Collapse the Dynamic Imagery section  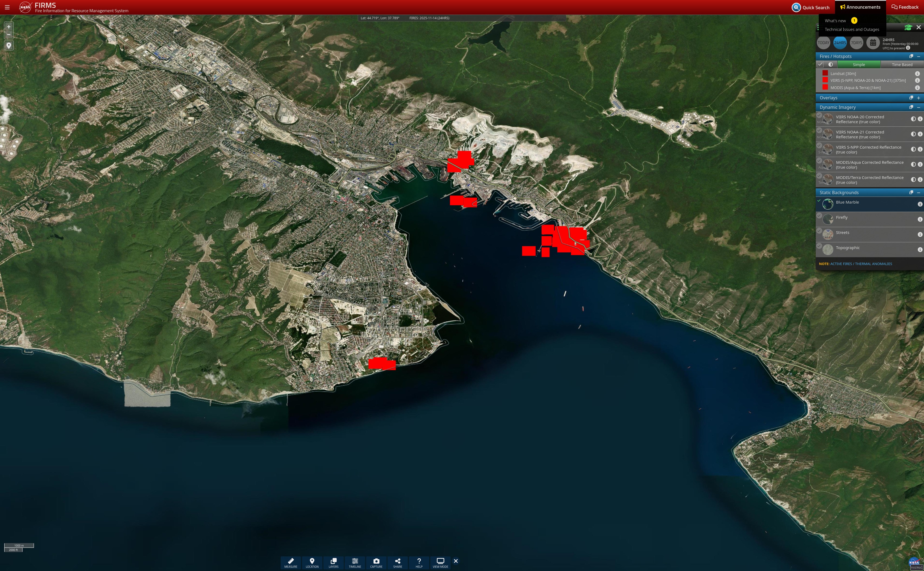(918, 107)
